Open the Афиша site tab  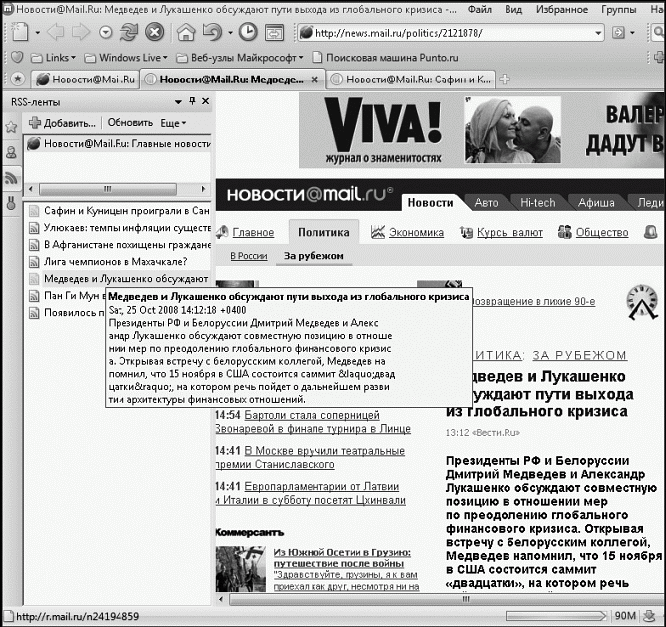595,203
